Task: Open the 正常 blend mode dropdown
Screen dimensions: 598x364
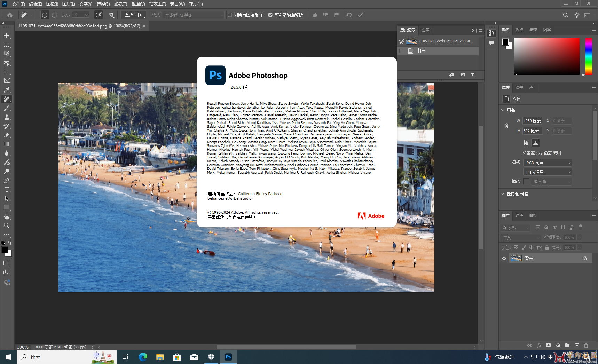Action: point(520,238)
